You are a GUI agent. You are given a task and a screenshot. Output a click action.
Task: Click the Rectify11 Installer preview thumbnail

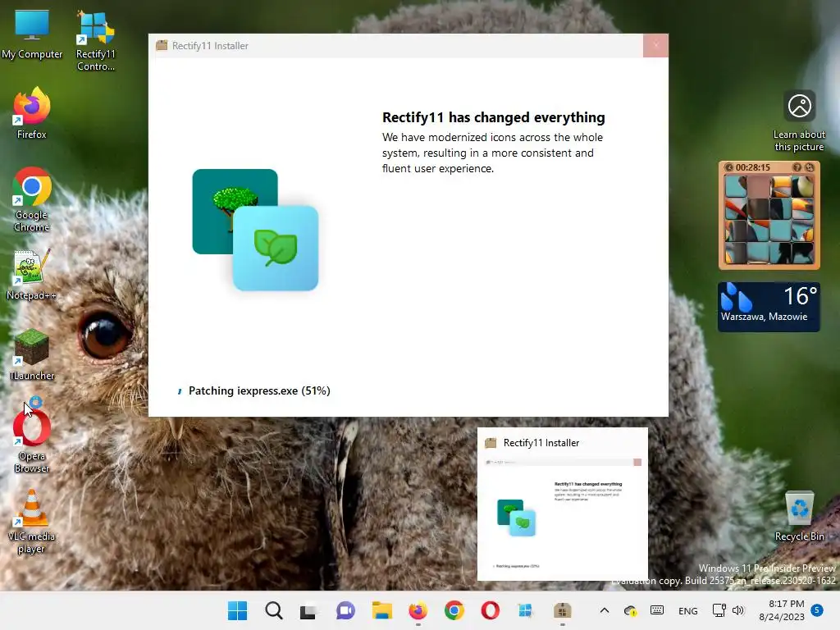(x=563, y=504)
